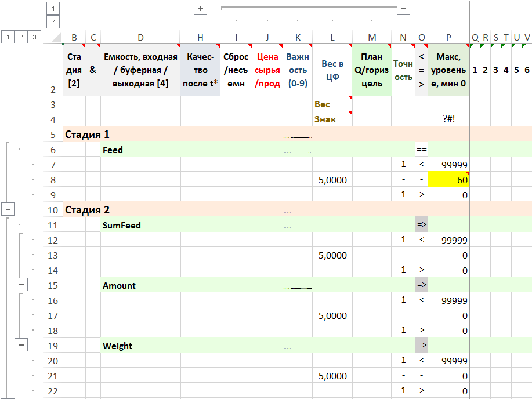The height and width of the screenshot is (399, 532).
Task: Click the 'Цена сырья /прод' header cell
Action: [x=267, y=70]
